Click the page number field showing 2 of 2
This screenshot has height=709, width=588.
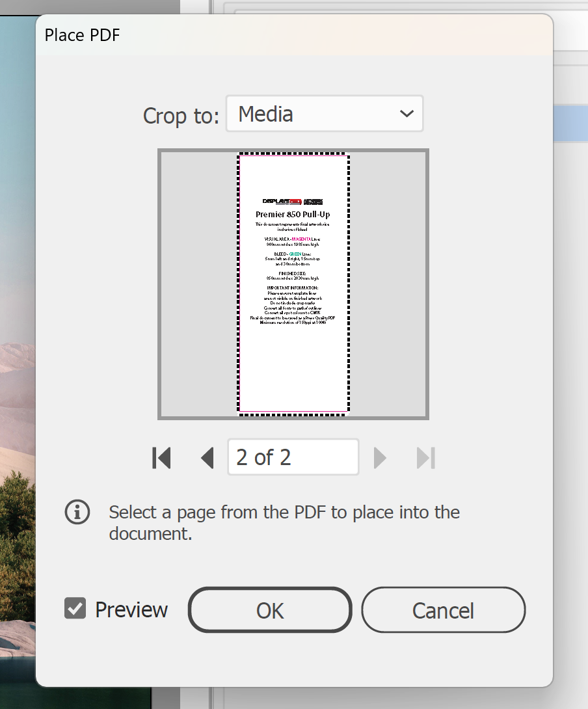[x=293, y=457]
